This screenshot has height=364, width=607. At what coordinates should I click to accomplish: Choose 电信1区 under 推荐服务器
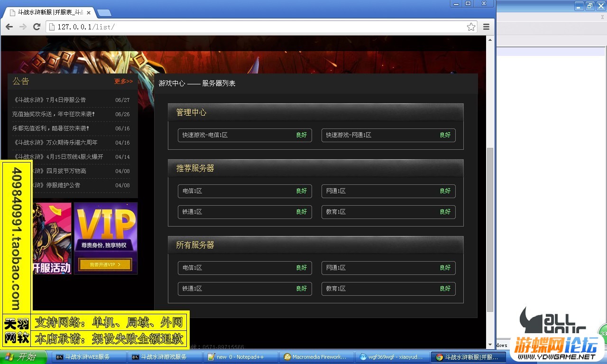tap(245, 191)
